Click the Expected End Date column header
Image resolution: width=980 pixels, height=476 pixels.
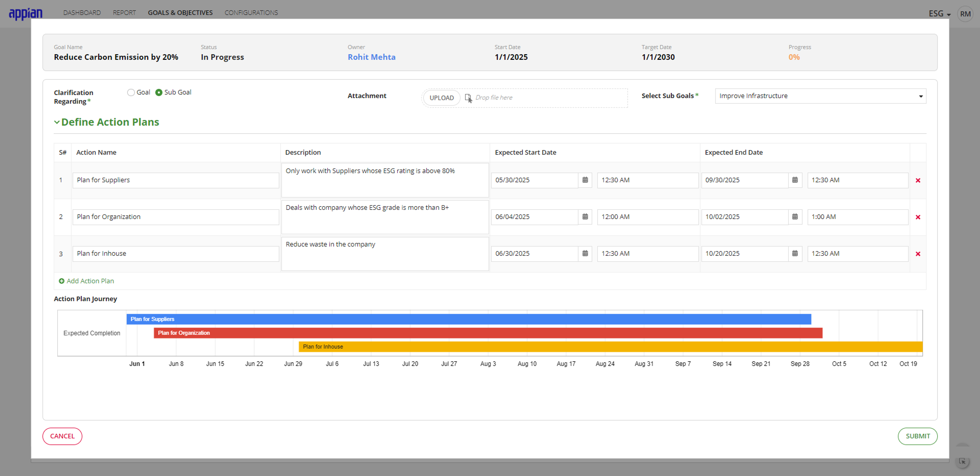(x=733, y=153)
